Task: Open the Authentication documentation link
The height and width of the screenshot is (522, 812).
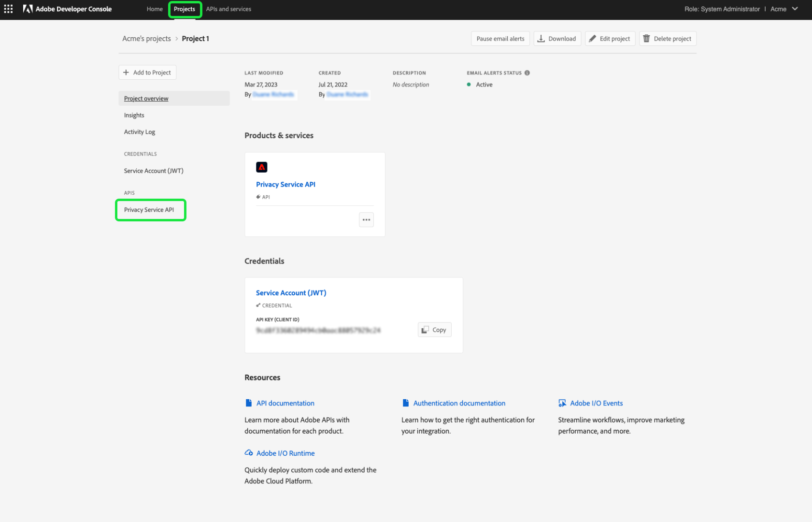Action: pos(459,403)
